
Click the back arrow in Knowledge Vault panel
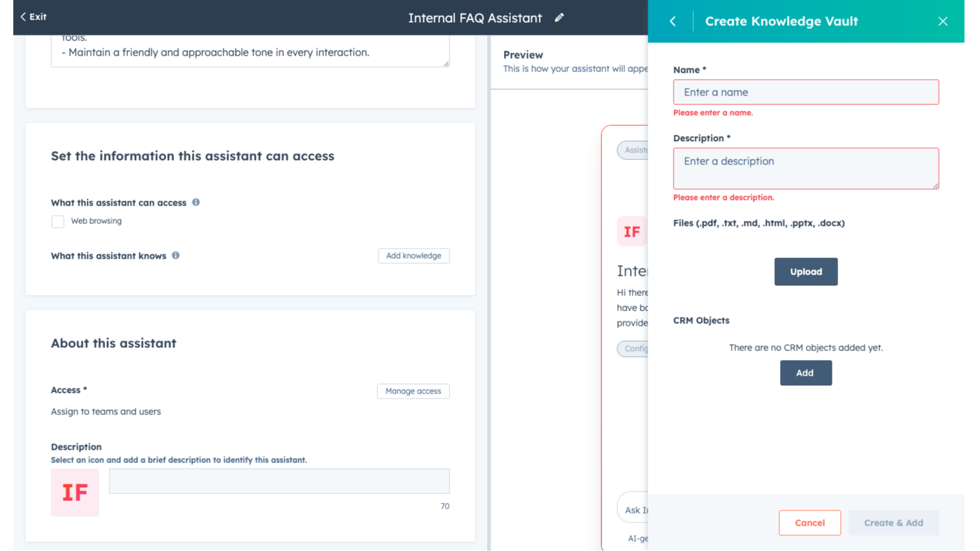point(673,22)
